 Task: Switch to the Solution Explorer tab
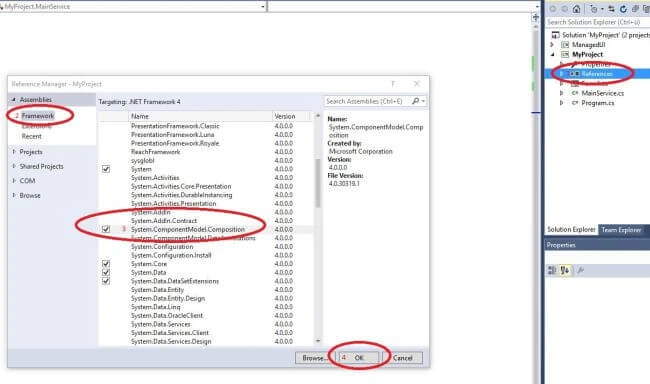coord(571,230)
